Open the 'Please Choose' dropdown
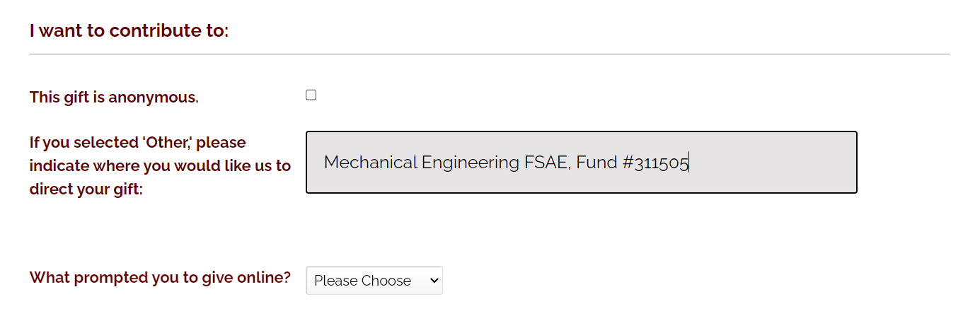Image resolution: width=980 pixels, height=316 pixels. click(374, 281)
